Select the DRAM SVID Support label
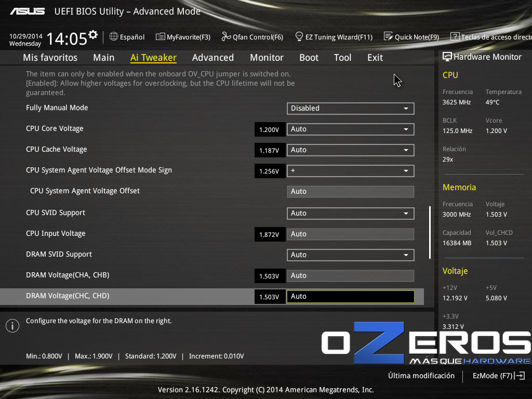Image resolution: width=532 pixels, height=399 pixels. [59, 255]
